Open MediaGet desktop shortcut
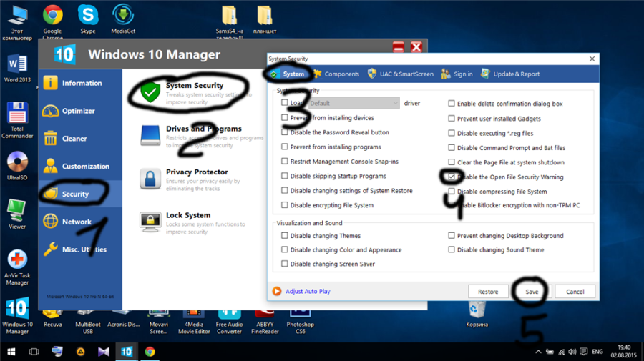The height and width of the screenshot is (361, 644). point(123,19)
